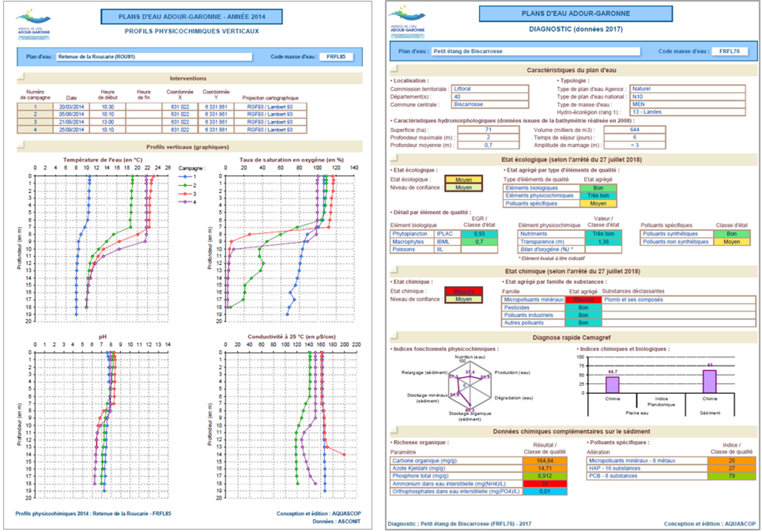The image size is (762, 532).
Task: Select campaign date cell '20/03/2014'
Action: [71, 107]
